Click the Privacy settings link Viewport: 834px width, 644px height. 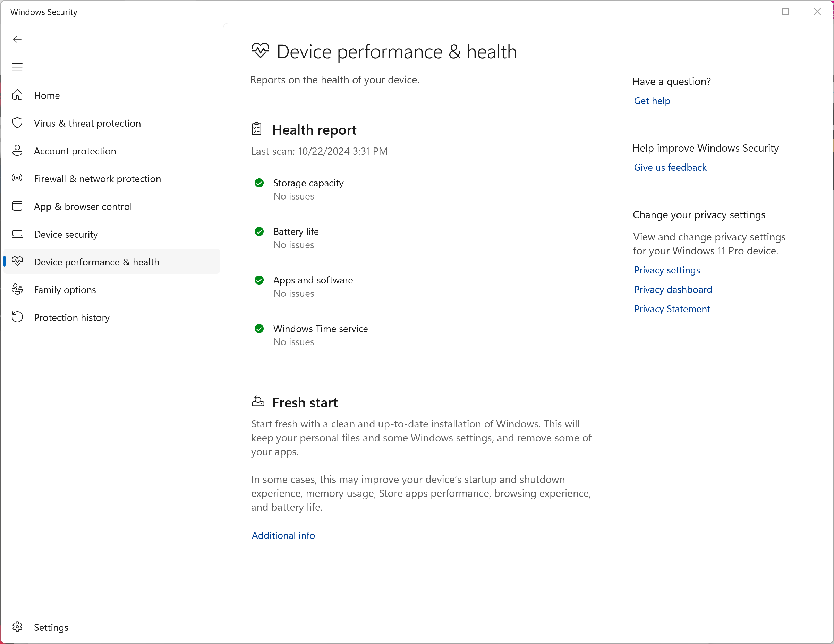[x=666, y=270]
